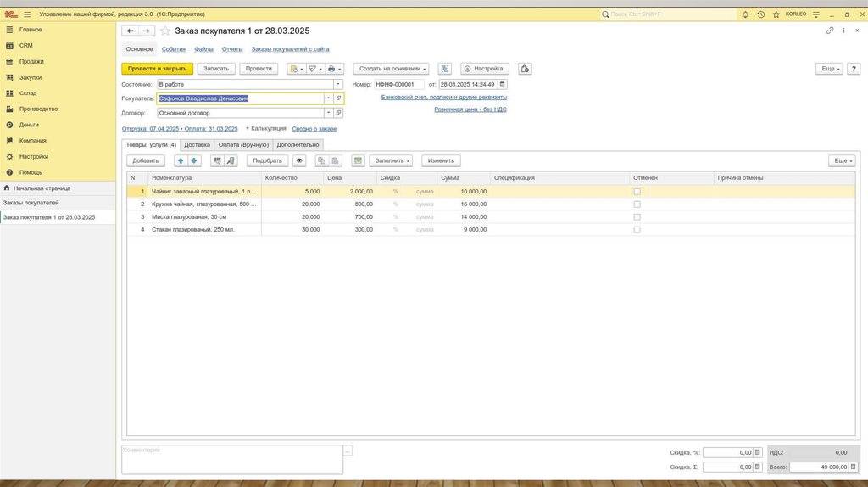Click the Настройка button
Viewport: 868px width, 487px height.
pyautogui.click(x=484, y=69)
